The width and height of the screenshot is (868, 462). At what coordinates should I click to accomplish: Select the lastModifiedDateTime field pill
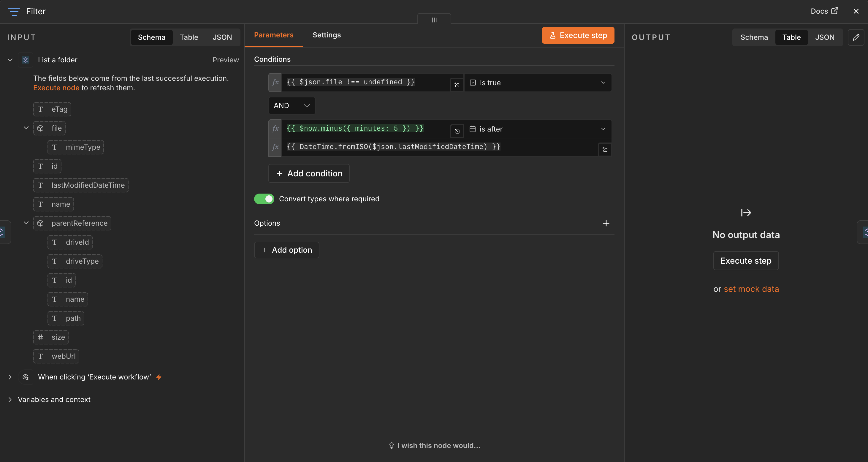[81, 185]
